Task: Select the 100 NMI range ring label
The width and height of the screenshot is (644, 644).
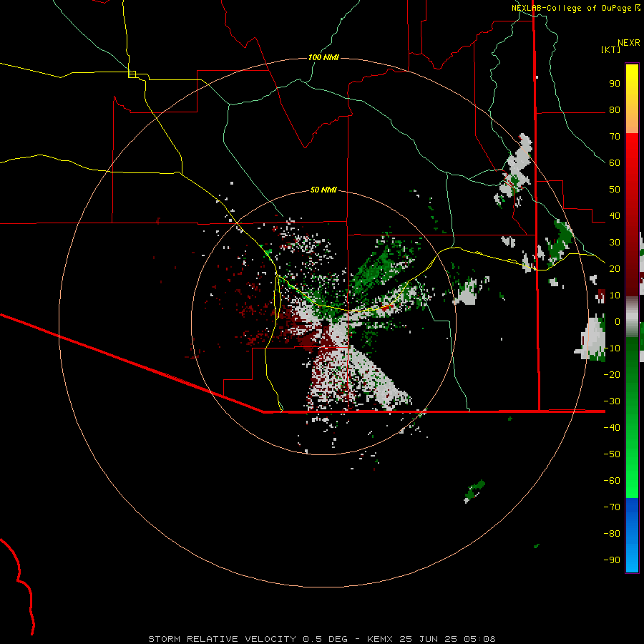Action: pyautogui.click(x=323, y=57)
